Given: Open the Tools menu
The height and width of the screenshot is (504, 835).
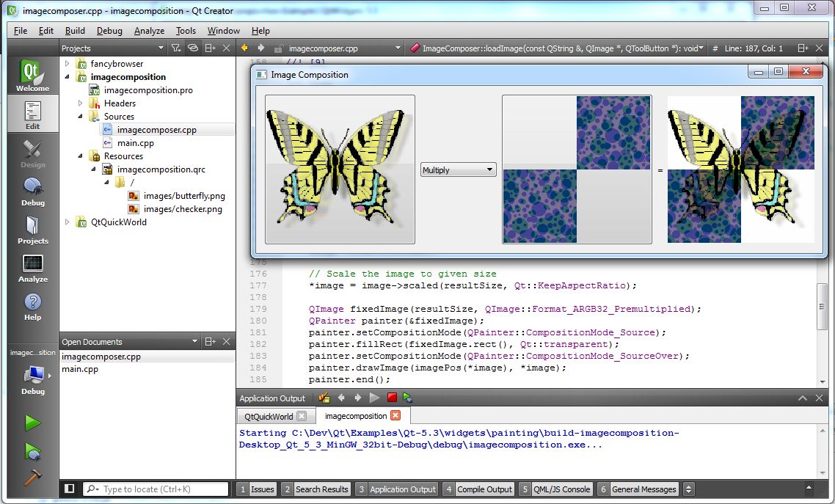Looking at the screenshot, I should [186, 31].
